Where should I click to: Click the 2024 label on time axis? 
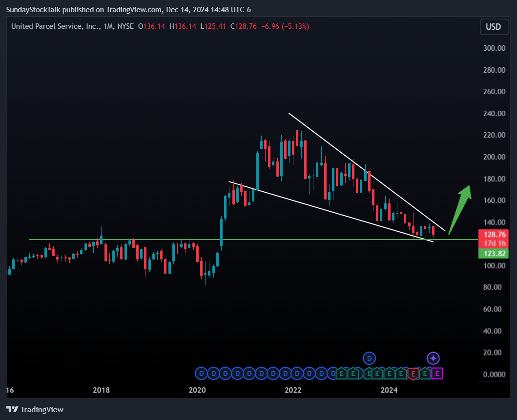pos(389,390)
